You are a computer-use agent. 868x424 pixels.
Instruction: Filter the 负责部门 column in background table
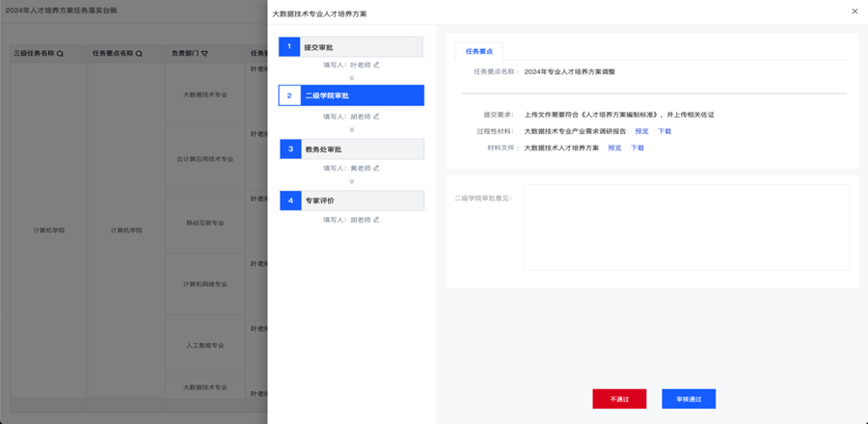point(204,54)
